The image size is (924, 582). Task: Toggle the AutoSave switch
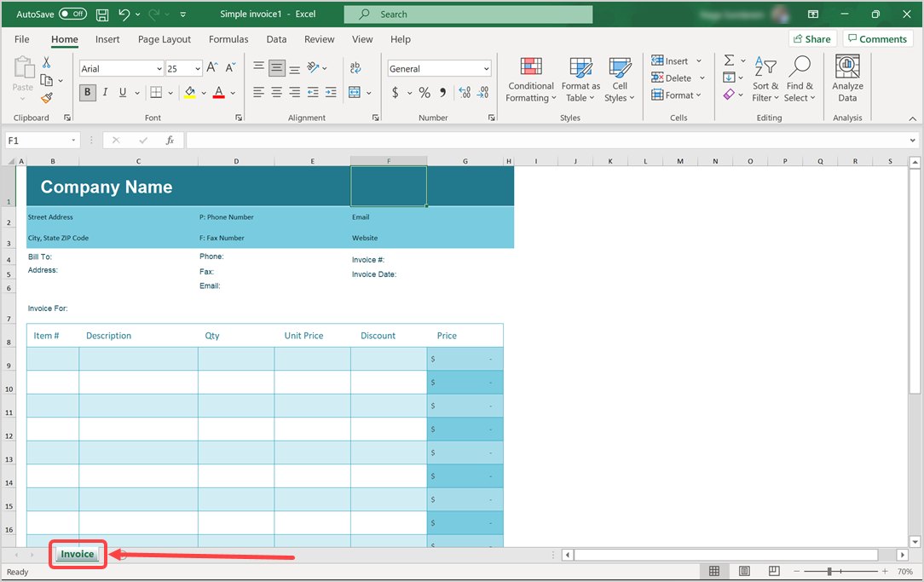[x=72, y=14]
